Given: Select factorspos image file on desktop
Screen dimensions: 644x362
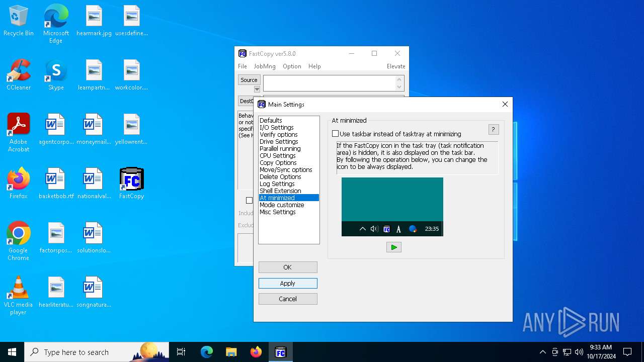Looking at the screenshot, I should pyautogui.click(x=56, y=238).
